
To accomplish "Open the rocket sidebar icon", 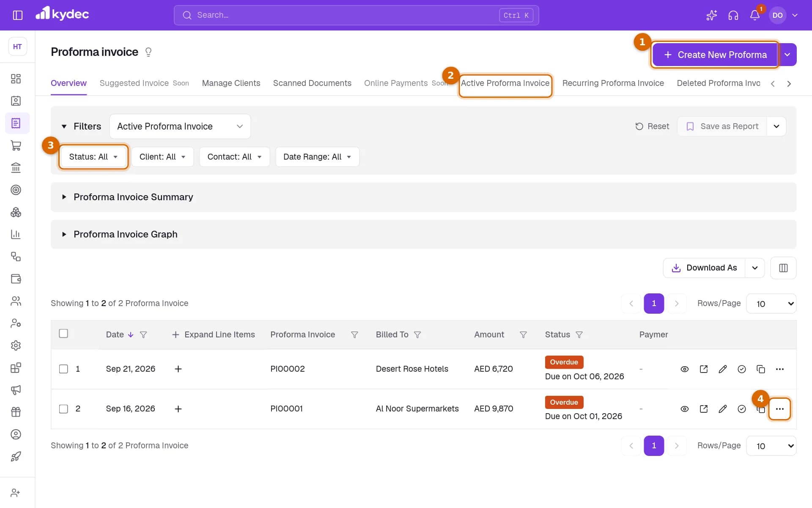I will (16, 456).
